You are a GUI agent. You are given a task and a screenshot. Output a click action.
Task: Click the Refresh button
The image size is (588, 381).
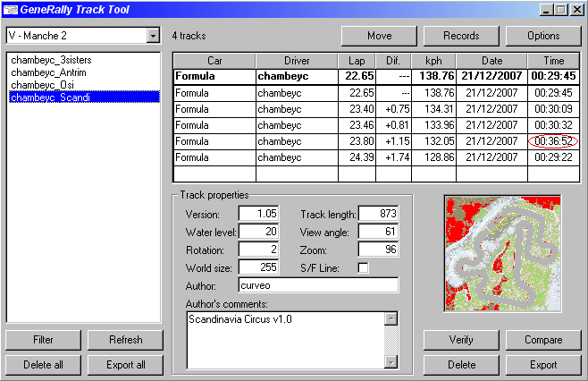pos(126,340)
